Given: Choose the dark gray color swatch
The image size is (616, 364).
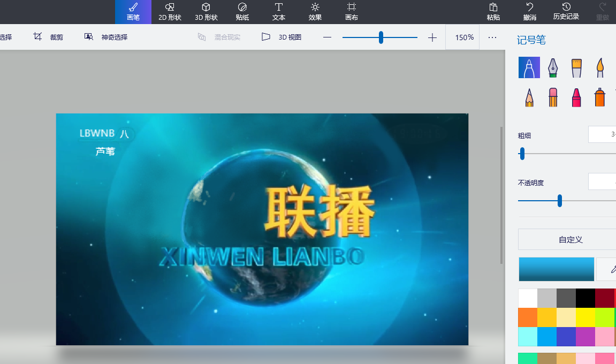Looking at the screenshot, I should click(x=566, y=298).
